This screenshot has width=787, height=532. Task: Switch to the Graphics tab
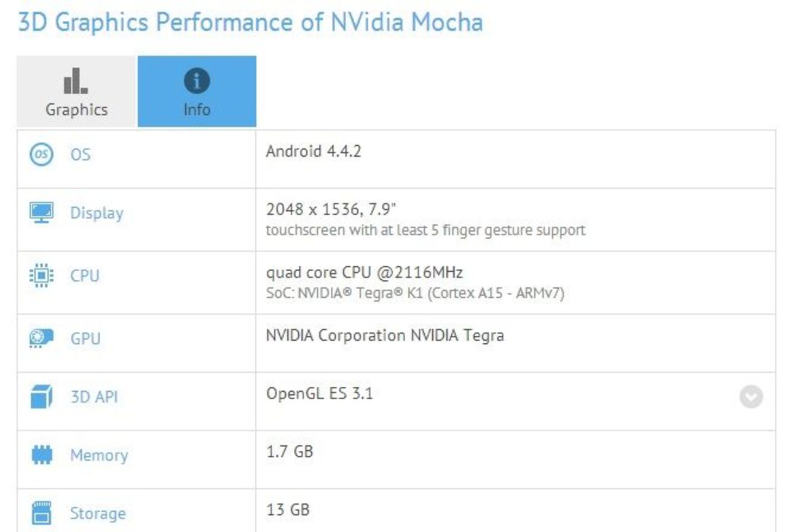tap(75, 91)
